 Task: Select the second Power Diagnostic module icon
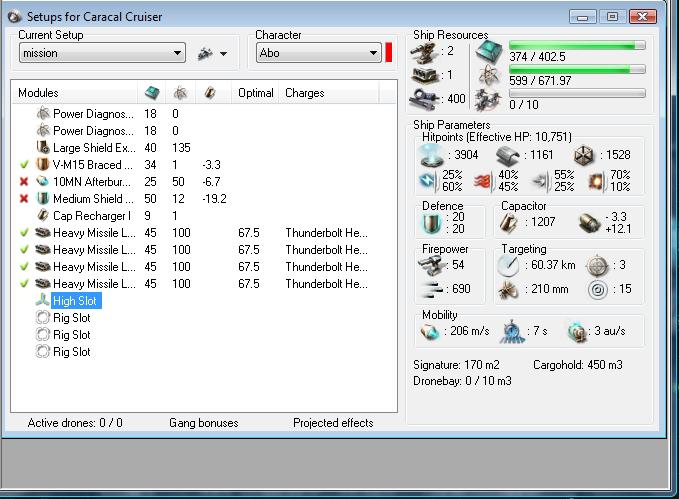click(x=43, y=130)
